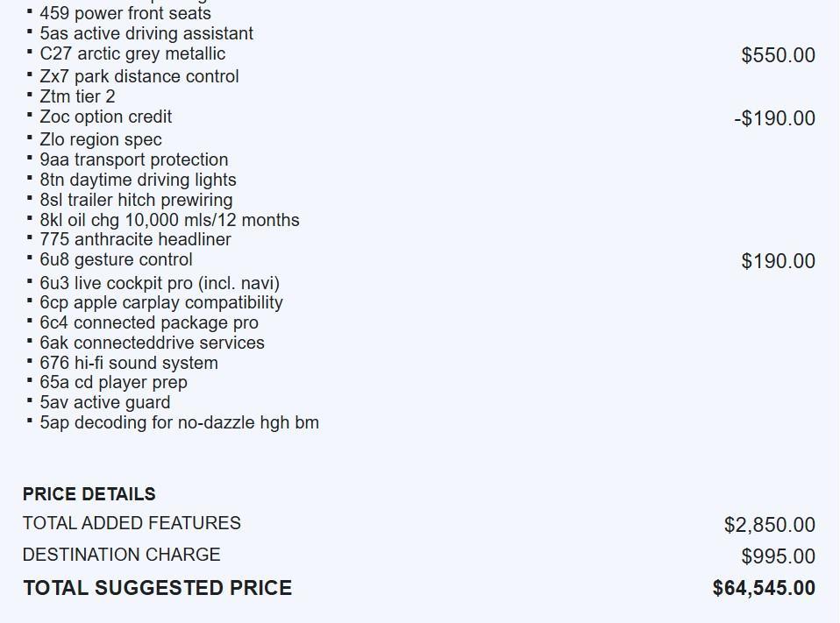The width and height of the screenshot is (840, 623).
Task: Click the $995.00 destination charge value
Action: tap(778, 556)
